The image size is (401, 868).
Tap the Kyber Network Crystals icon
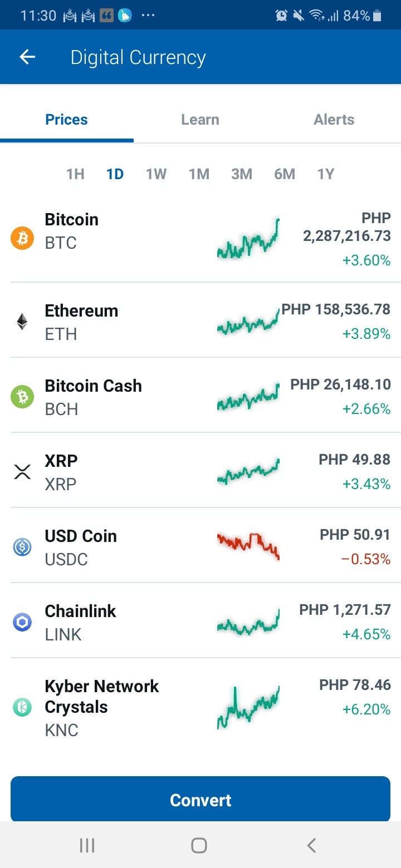coord(22,707)
